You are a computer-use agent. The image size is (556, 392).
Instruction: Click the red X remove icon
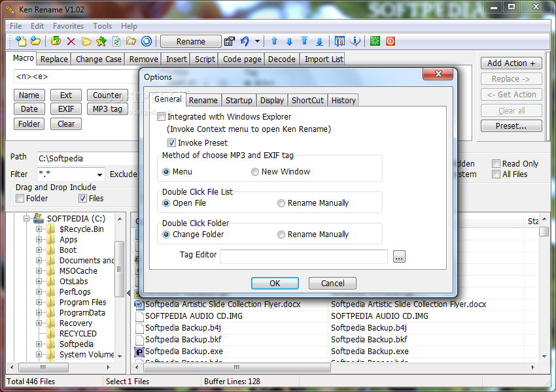(71, 41)
